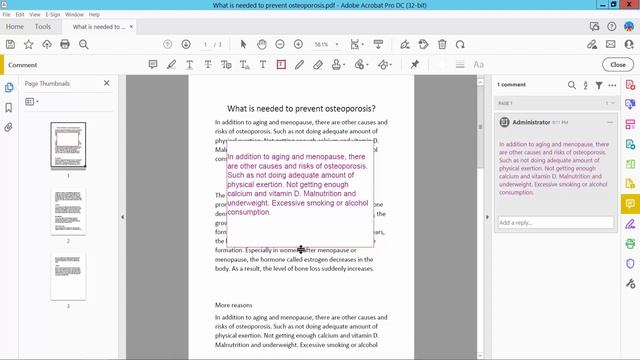Image resolution: width=640 pixels, height=360 pixels.
Task: Open the Bookmarks panel icon
Action: click(x=9, y=107)
